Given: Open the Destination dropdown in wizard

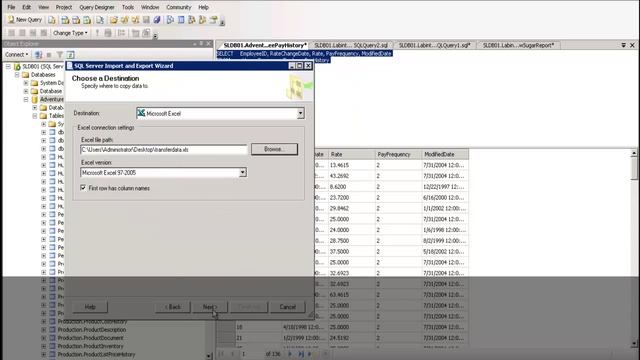Looking at the screenshot, I should click(300, 113).
